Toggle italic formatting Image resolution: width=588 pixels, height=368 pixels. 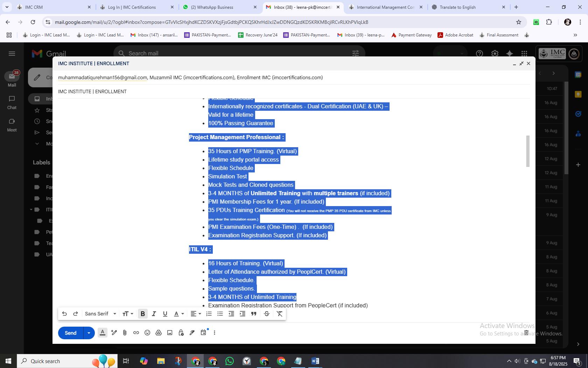tap(154, 314)
